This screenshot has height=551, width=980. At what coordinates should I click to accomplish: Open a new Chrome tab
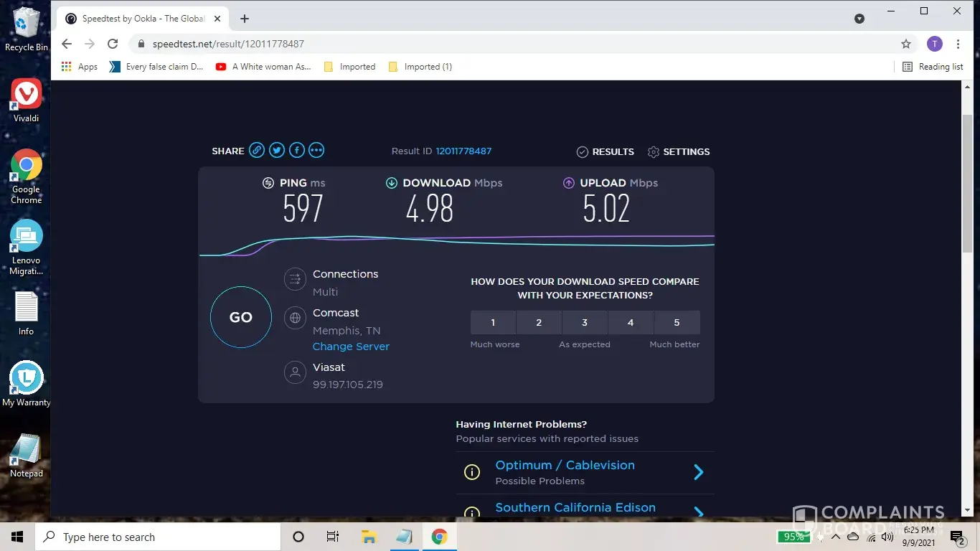click(245, 19)
